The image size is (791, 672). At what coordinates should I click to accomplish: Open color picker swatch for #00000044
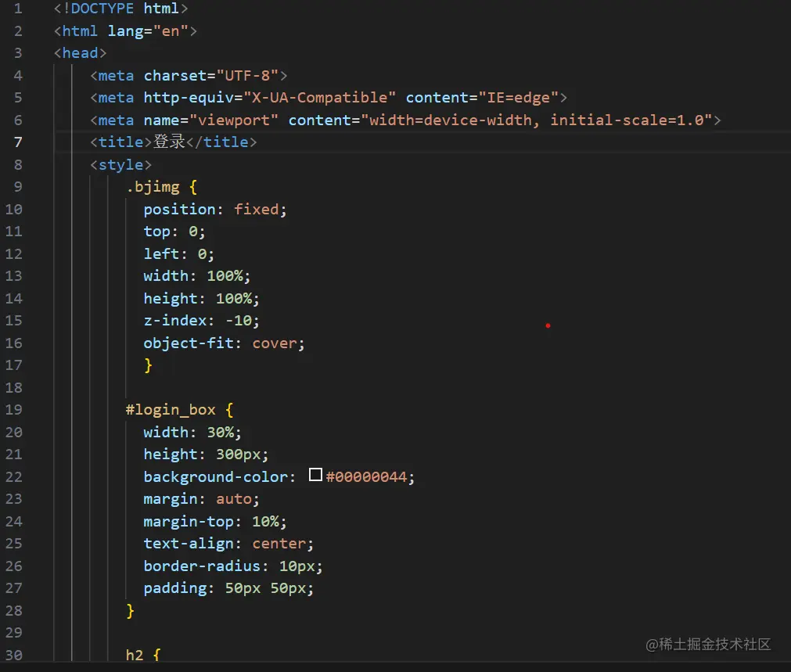(315, 475)
